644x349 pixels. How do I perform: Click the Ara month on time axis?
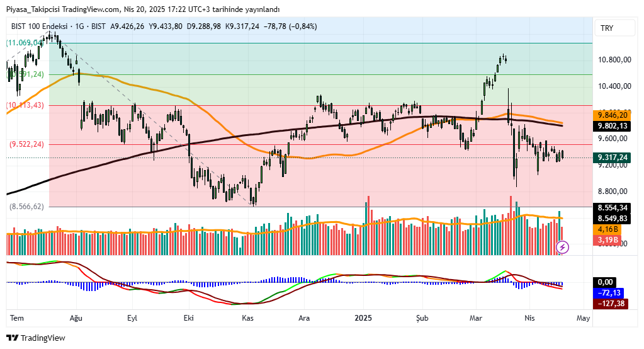point(304,318)
